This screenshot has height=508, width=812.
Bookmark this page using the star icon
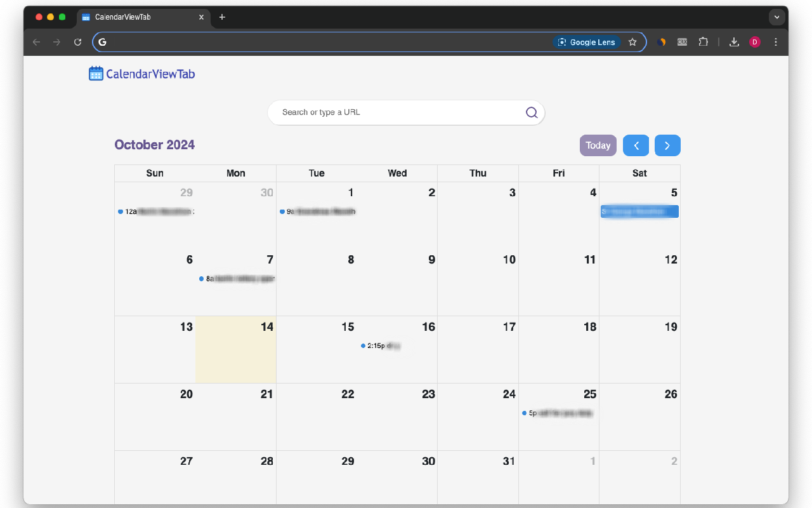pos(632,42)
